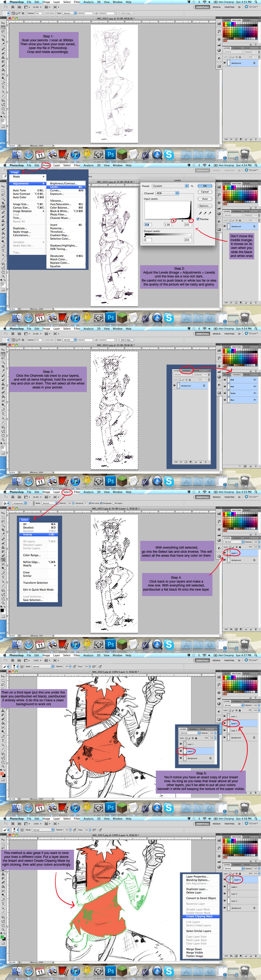Choose Convert to Smart Object from context menu

(x=201, y=898)
